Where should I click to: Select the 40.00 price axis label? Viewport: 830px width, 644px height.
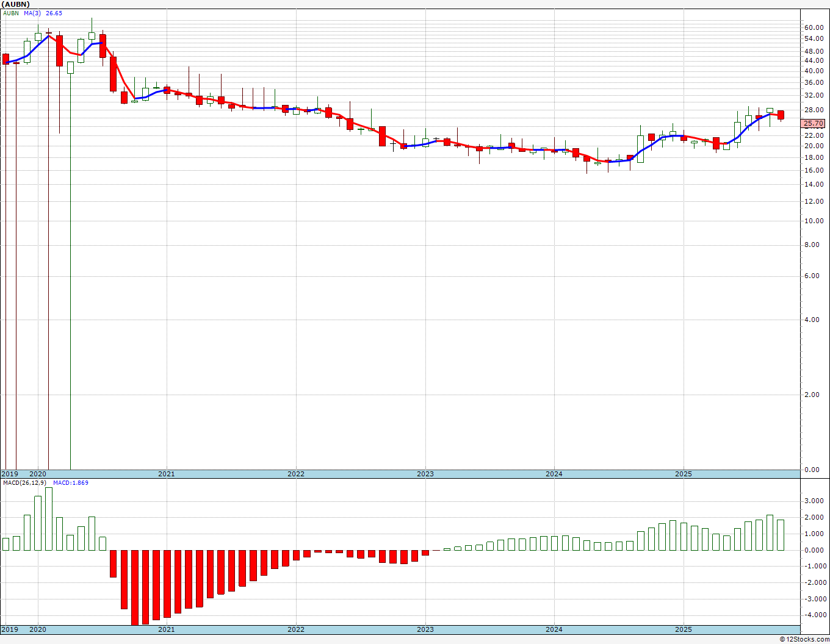(x=814, y=71)
